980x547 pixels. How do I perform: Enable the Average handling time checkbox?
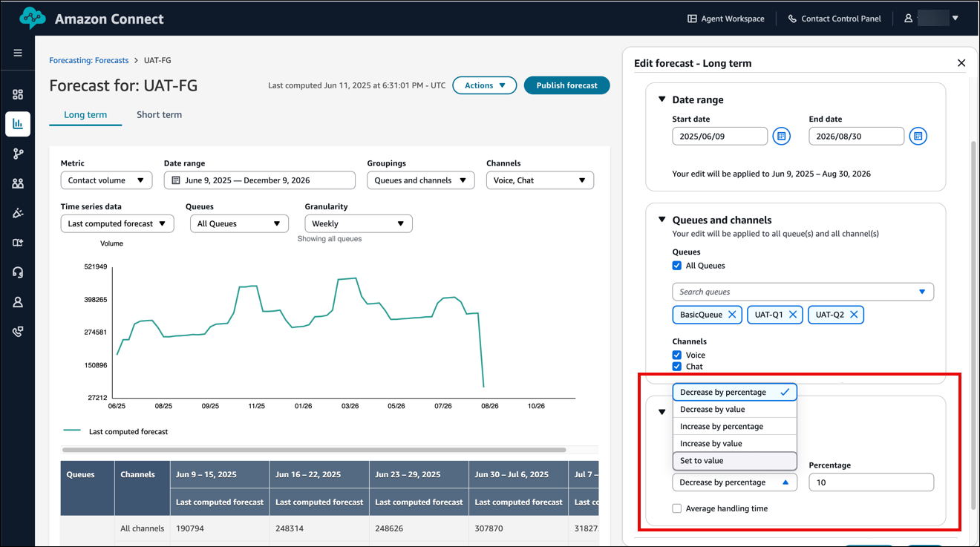676,508
